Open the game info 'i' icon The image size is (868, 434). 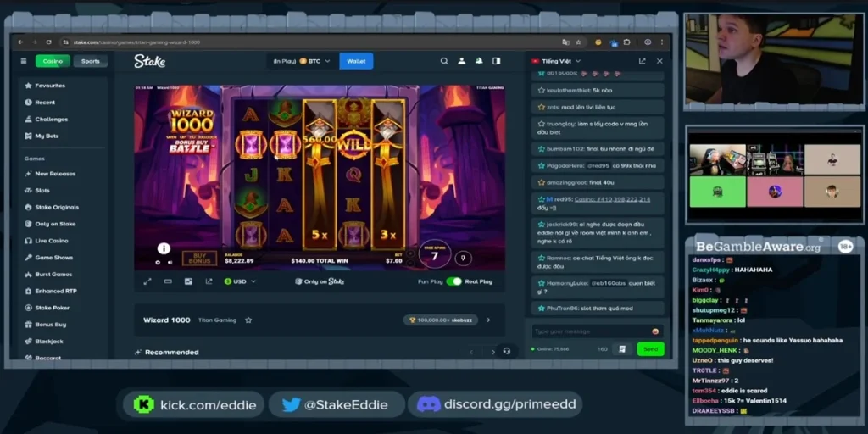(x=164, y=248)
